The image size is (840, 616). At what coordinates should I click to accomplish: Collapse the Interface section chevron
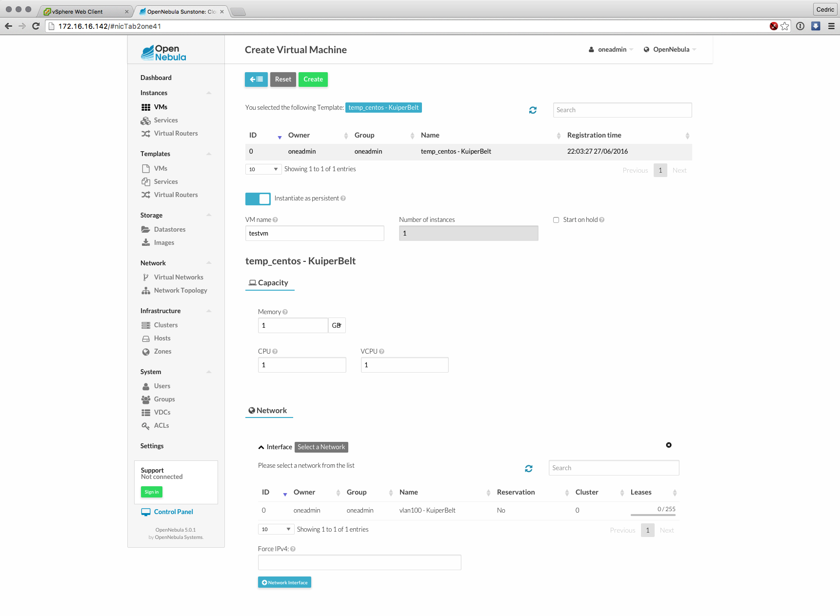(261, 447)
